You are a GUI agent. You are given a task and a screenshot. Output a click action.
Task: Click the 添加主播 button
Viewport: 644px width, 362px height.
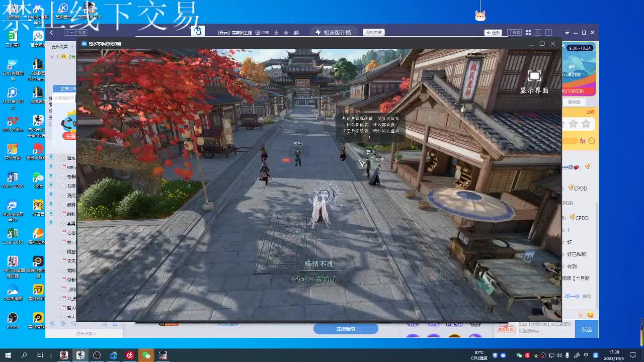374,32
